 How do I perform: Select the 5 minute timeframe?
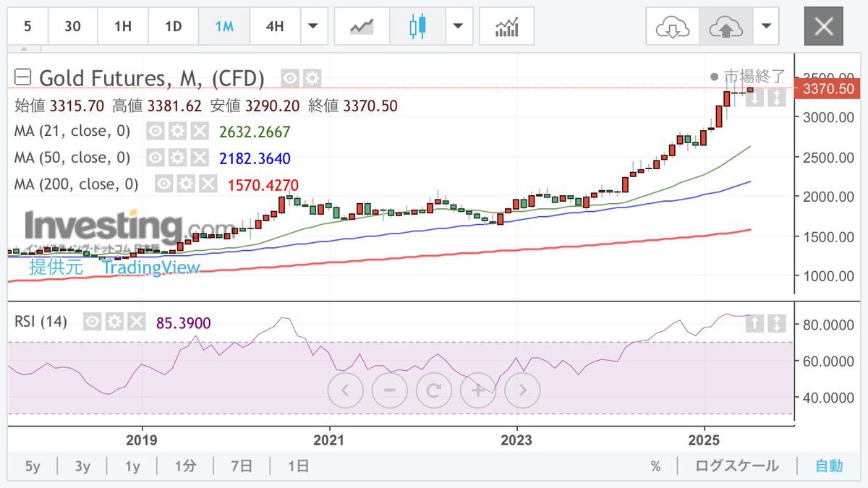[x=27, y=27]
